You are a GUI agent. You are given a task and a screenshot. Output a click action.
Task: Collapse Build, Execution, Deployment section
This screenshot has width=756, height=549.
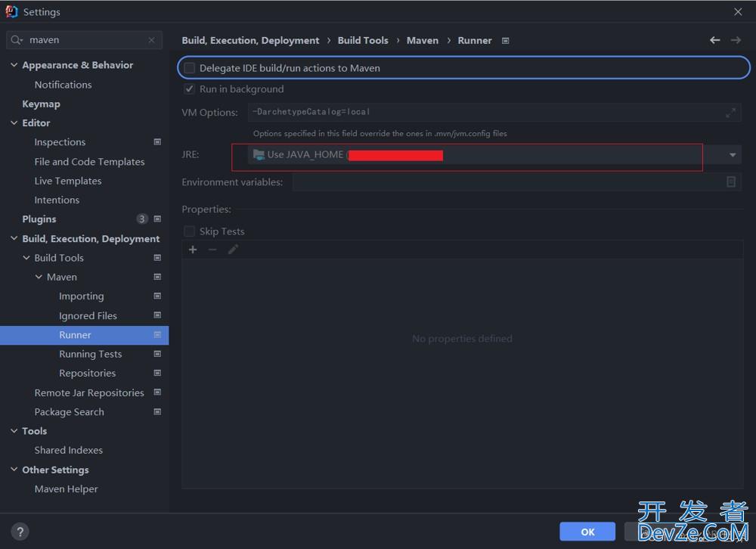click(x=14, y=238)
